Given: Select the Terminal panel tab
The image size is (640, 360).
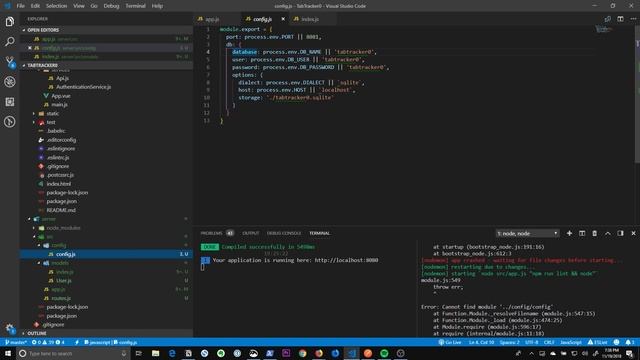Looking at the screenshot, I should coord(319,233).
